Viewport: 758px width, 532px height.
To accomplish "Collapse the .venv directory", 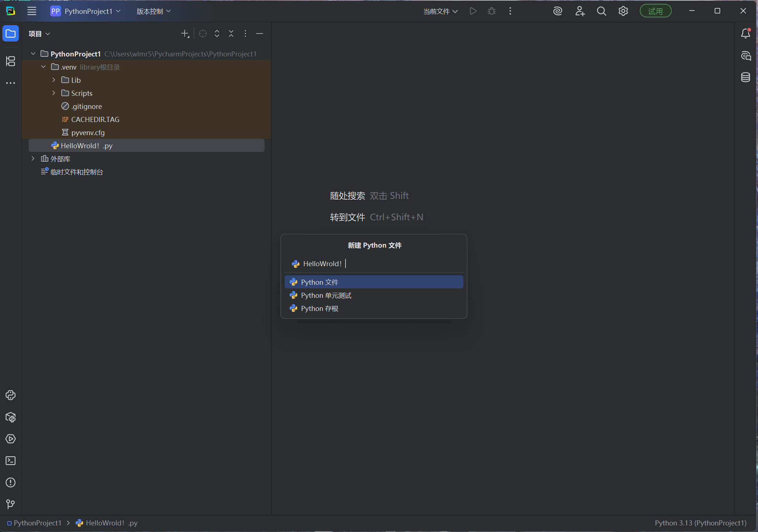I will click(x=43, y=67).
